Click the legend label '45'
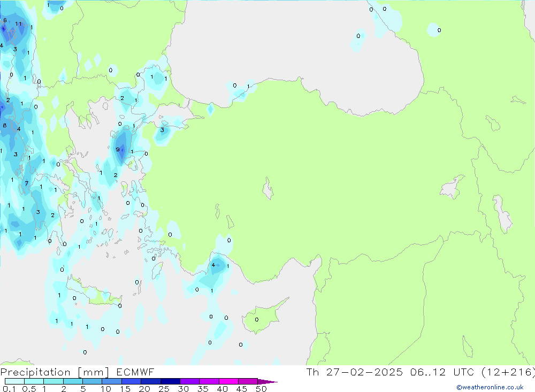Viewport: 535px width, 392px height. [242, 389]
